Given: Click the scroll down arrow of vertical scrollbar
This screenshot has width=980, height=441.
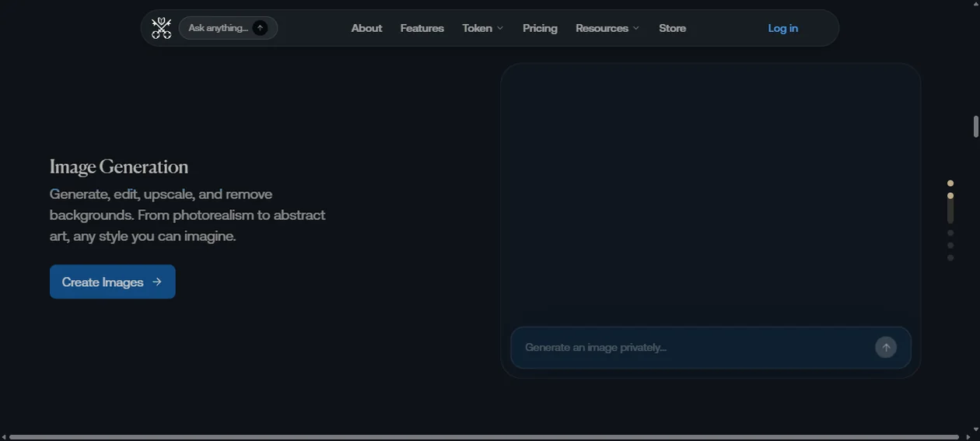Looking at the screenshot, I should [975, 429].
